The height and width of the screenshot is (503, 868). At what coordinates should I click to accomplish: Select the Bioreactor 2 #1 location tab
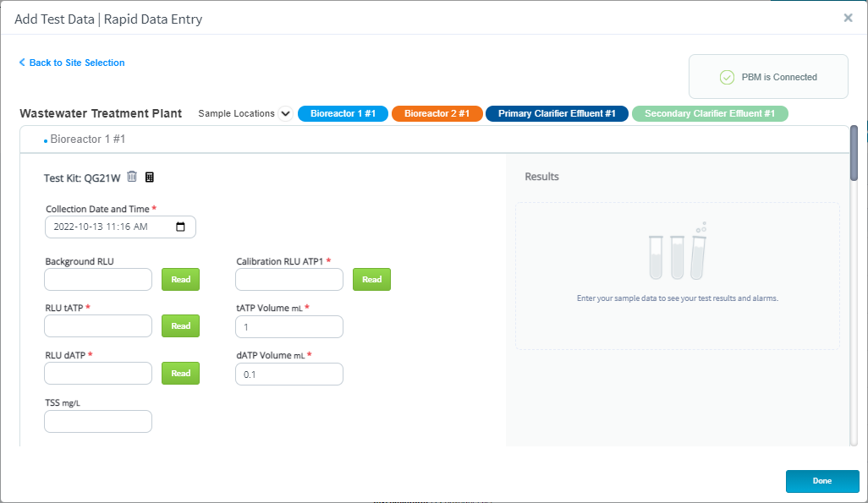tap(437, 113)
